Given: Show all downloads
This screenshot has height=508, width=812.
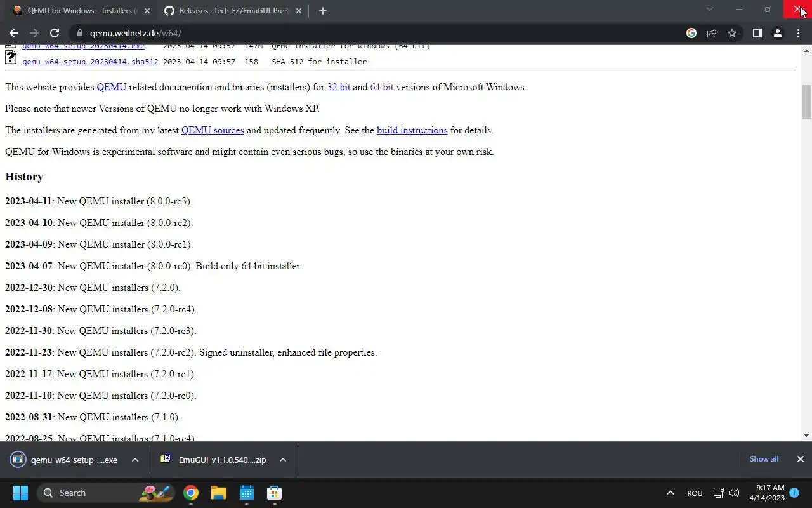Looking at the screenshot, I should [764, 459].
